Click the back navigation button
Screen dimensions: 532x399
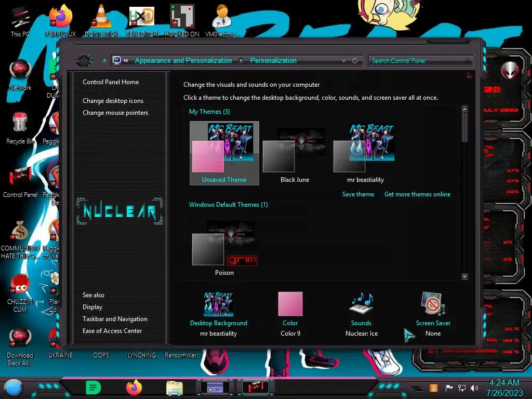(84, 61)
